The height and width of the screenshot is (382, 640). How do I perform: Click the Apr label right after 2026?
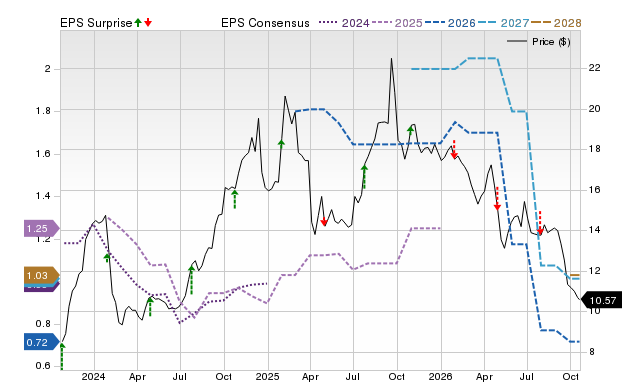pos(484,376)
